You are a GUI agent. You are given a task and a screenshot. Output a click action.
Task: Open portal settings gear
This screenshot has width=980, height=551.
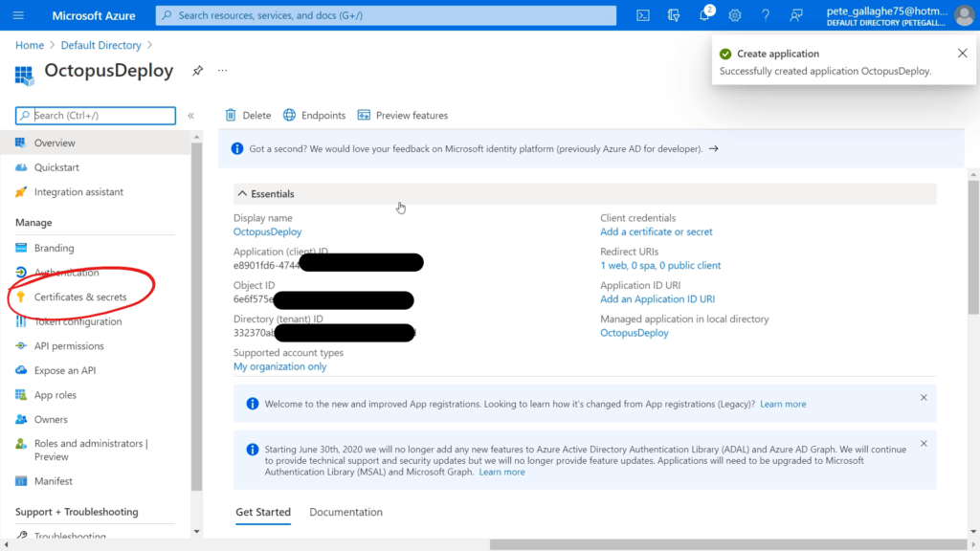pos(734,15)
